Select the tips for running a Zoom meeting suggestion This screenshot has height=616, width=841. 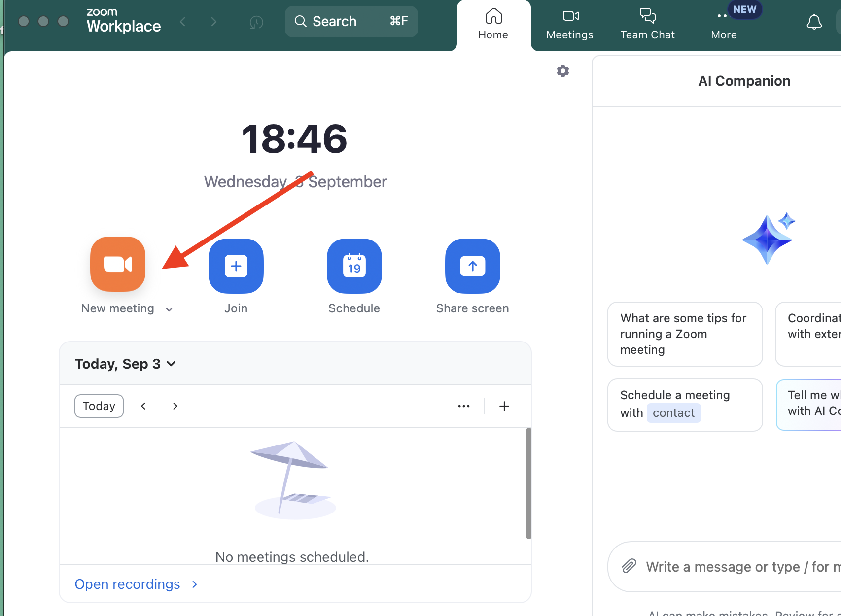pyautogui.click(x=685, y=334)
